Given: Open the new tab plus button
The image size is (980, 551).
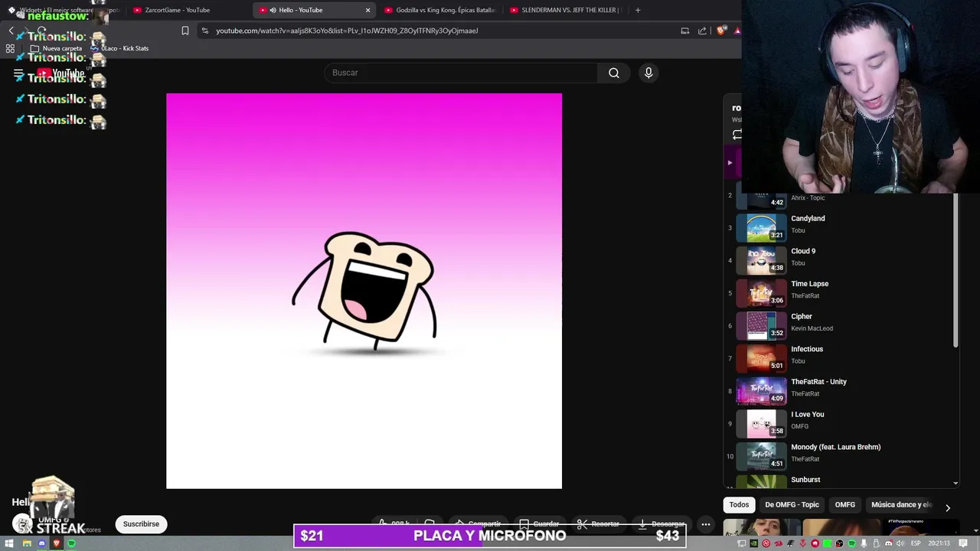Looking at the screenshot, I should click(638, 10).
